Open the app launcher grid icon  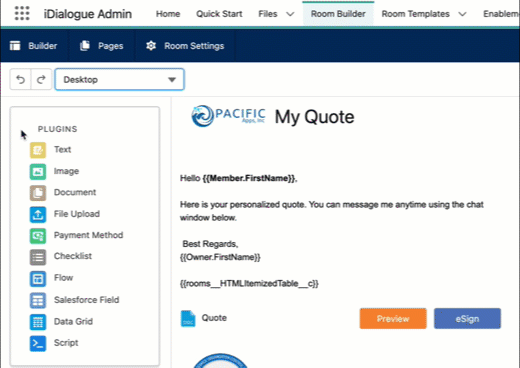[x=22, y=13]
